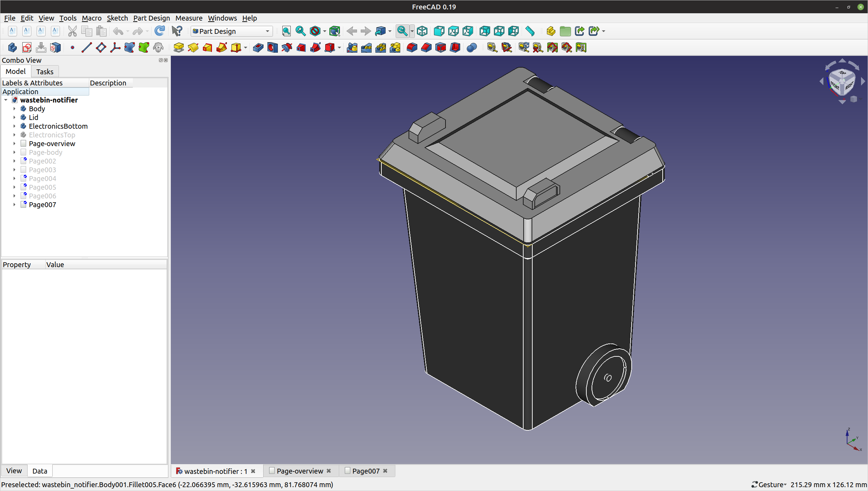Viewport: 868px width, 491px height.
Task: Select the Additive pipe tool
Action: 222,47
